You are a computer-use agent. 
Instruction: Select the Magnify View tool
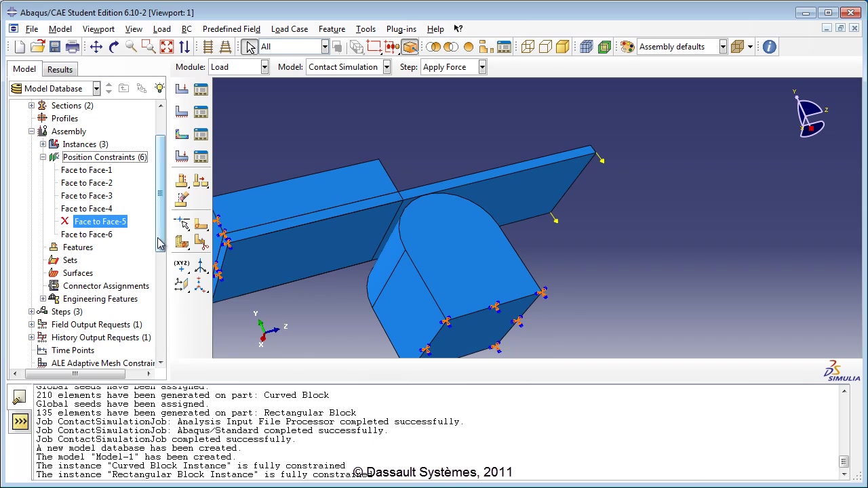pyautogui.click(x=131, y=47)
